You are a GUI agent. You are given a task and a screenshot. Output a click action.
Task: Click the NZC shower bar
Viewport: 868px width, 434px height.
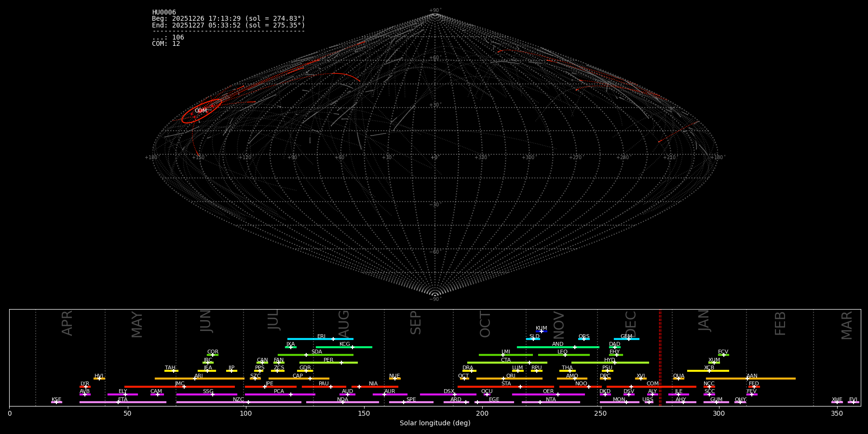[239, 402]
